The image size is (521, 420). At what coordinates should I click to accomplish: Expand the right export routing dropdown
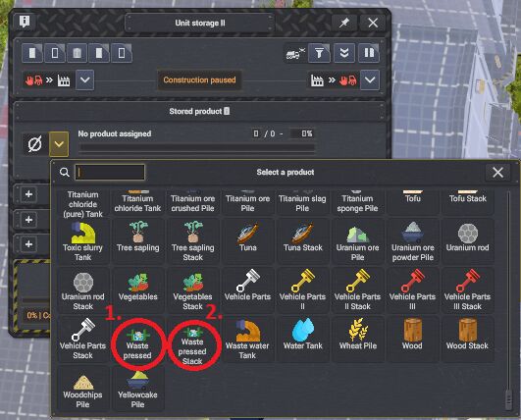point(370,80)
